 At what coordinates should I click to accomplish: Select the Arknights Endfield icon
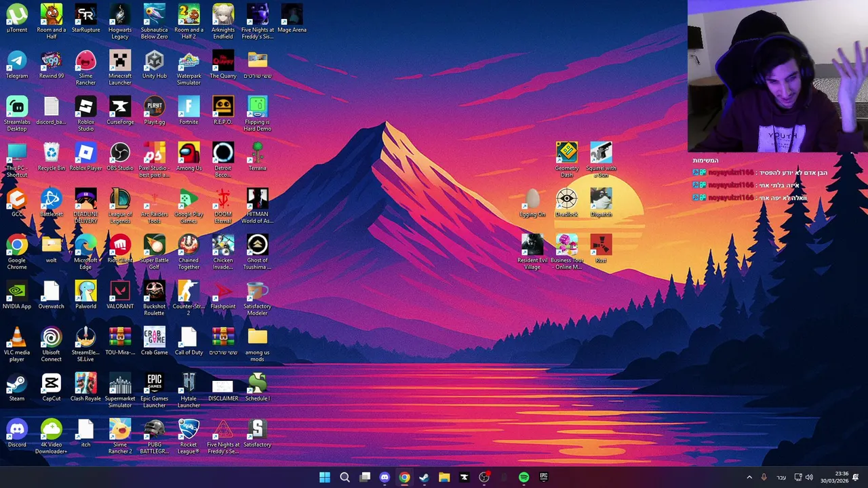tap(223, 22)
